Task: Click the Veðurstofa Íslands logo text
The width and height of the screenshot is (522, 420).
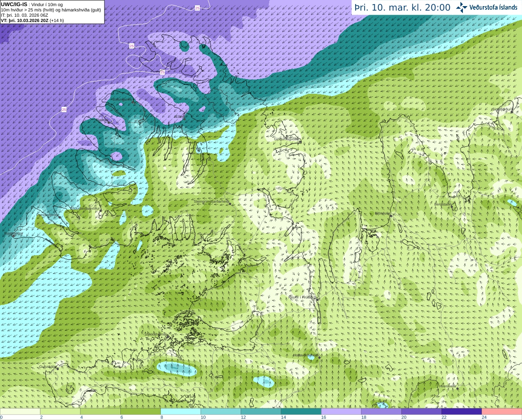Action: coord(493,7)
